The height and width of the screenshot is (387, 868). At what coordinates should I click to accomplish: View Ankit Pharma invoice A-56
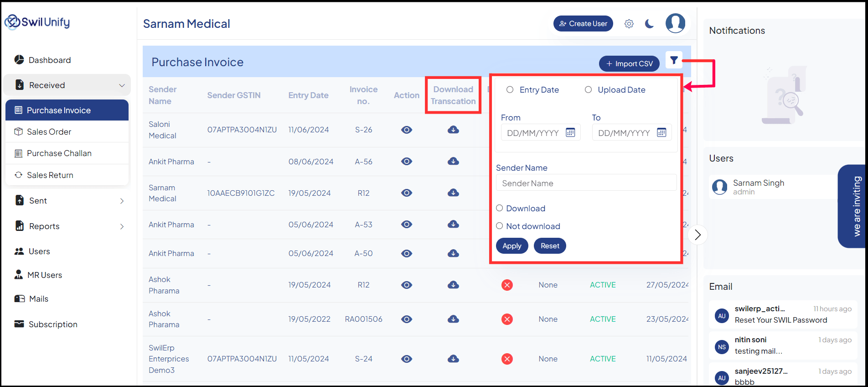(407, 161)
